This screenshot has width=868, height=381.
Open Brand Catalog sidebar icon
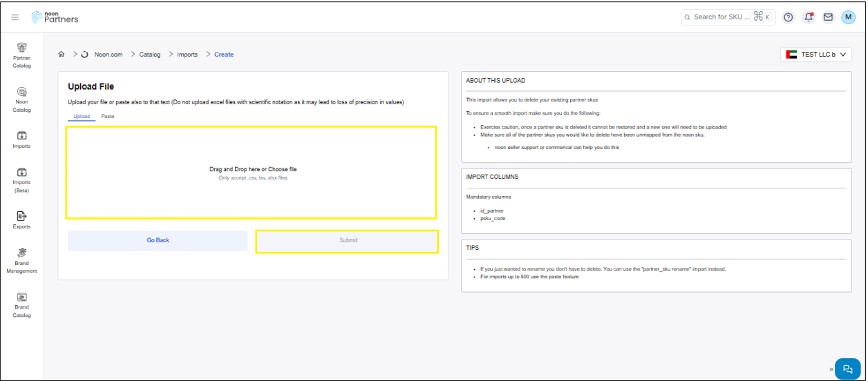coord(21,304)
